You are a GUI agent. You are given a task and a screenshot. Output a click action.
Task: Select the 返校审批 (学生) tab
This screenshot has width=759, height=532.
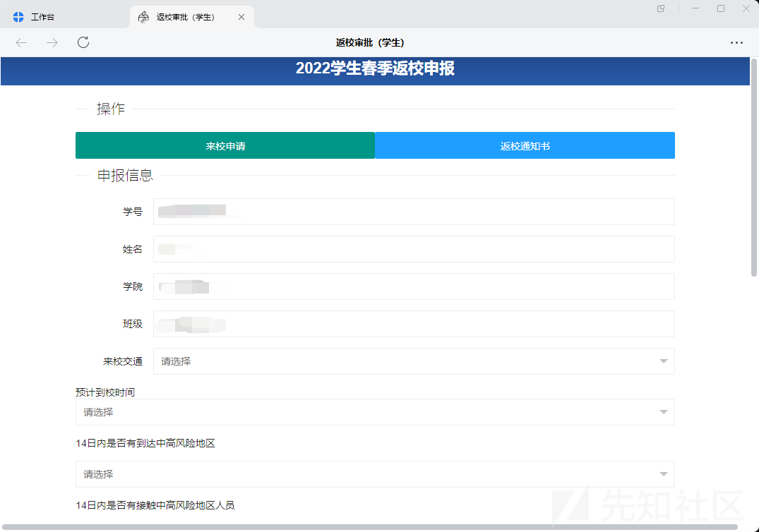tap(191, 17)
